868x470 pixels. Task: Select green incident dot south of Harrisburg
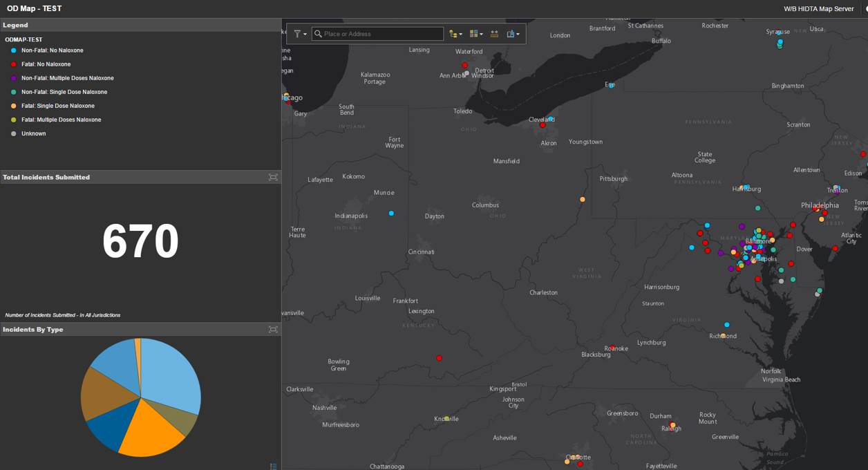(x=757, y=208)
